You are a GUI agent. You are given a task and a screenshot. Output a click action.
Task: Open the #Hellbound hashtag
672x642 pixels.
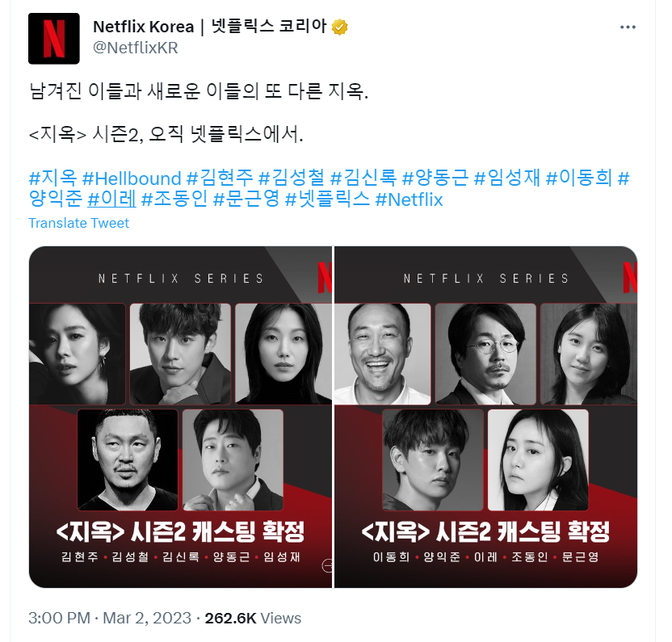132,178
